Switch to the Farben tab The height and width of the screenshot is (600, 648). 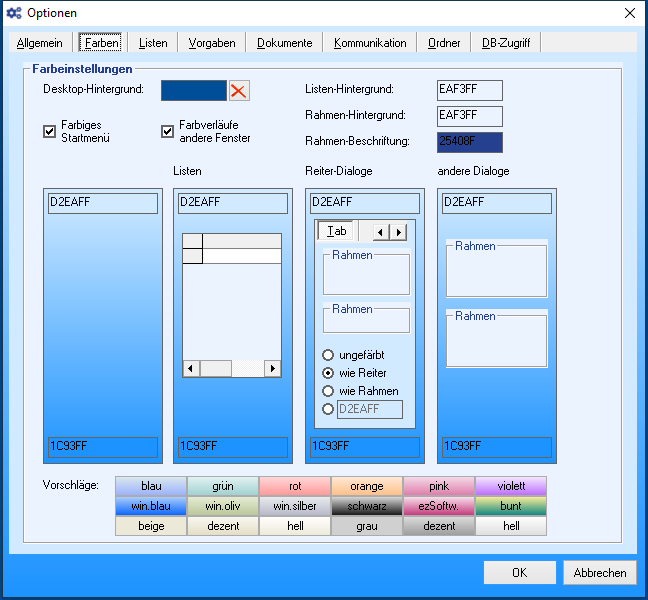point(100,43)
